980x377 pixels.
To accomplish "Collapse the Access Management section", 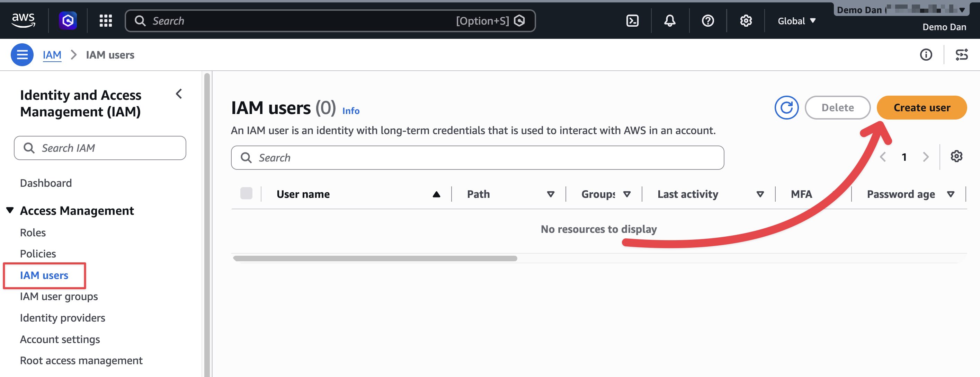I will click(x=10, y=210).
